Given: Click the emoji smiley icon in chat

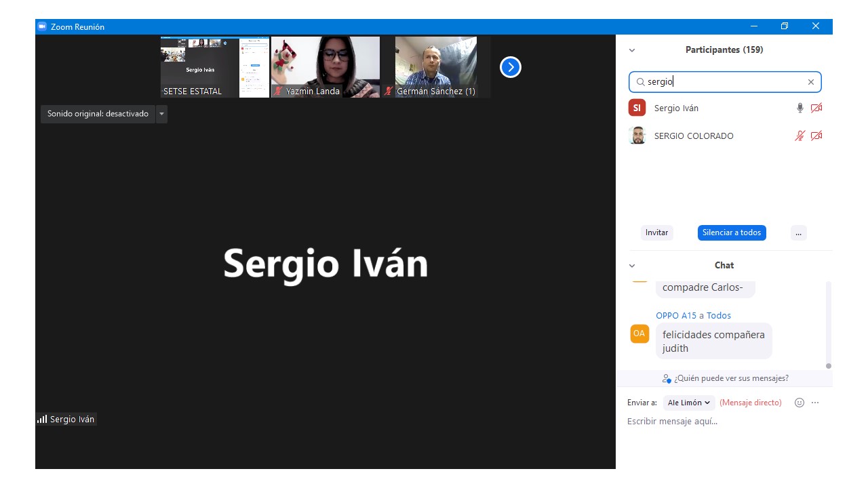Looking at the screenshot, I should pos(799,403).
